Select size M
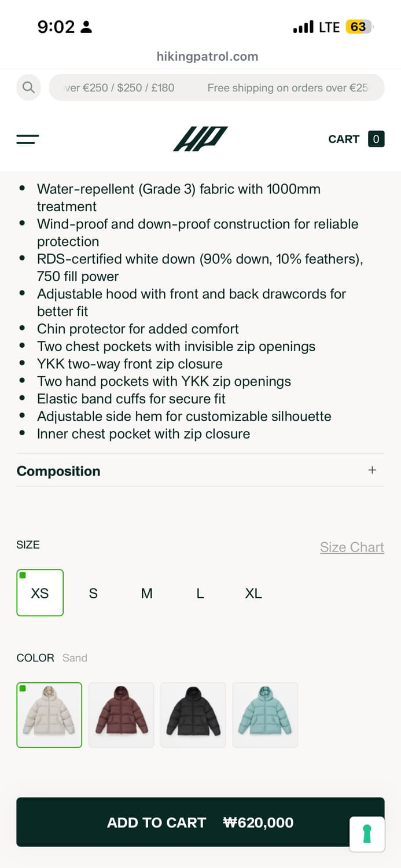This screenshot has width=401, height=868. point(147,593)
